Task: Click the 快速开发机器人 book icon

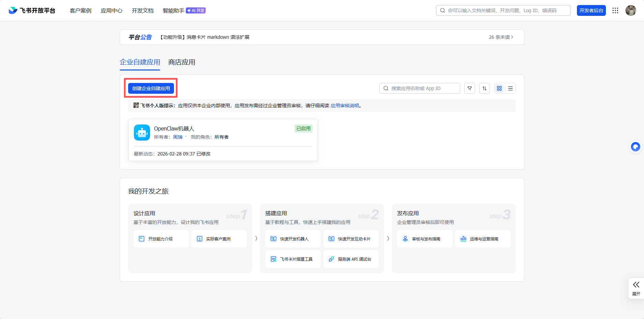Action: tap(273, 239)
